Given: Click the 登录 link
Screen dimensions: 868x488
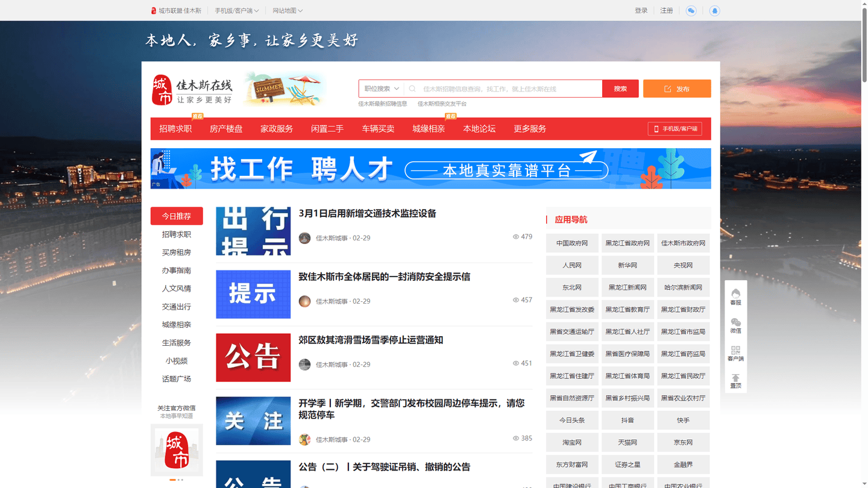Looking at the screenshot, I should point(641,11).
